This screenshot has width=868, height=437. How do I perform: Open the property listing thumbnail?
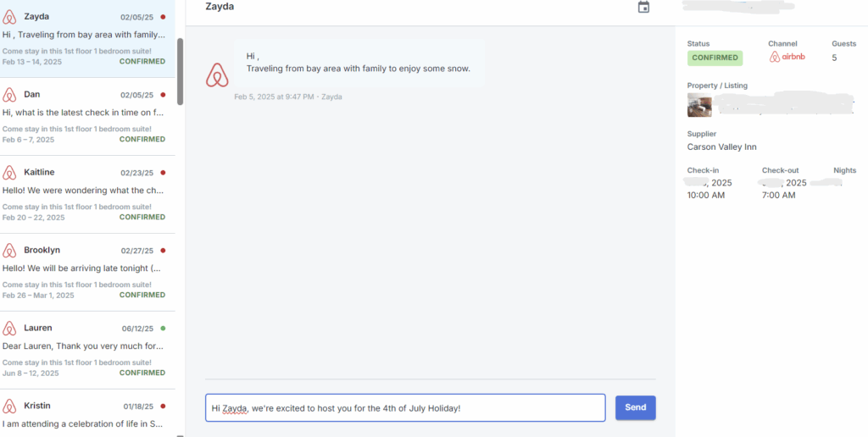pos(699,105)
